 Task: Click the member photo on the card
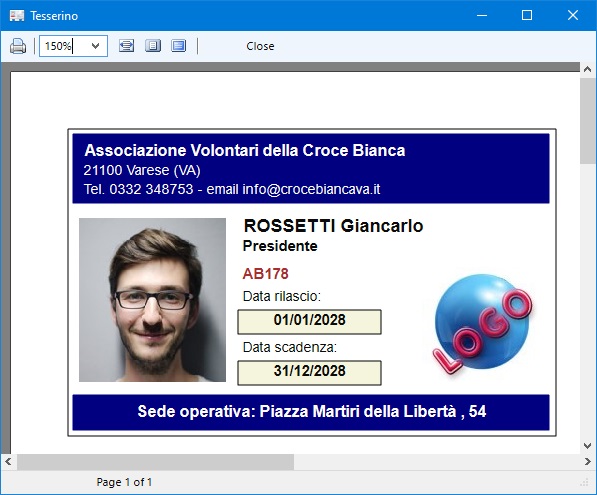pos(152,300)
